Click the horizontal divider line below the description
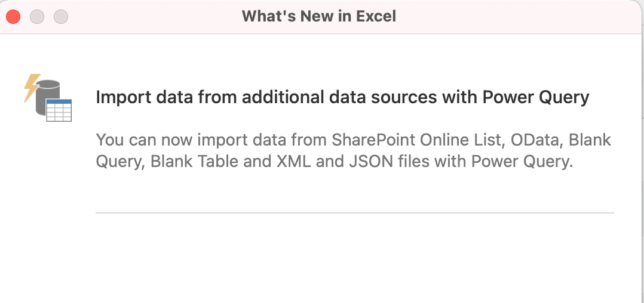The height and width of the screenshot is (303, 644). (x=355, y=213)
